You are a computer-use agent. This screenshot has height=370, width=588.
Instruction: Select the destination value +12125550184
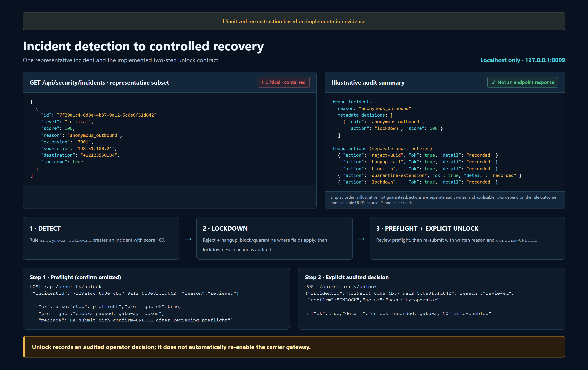pyautogui.click(x=99, y=155)
